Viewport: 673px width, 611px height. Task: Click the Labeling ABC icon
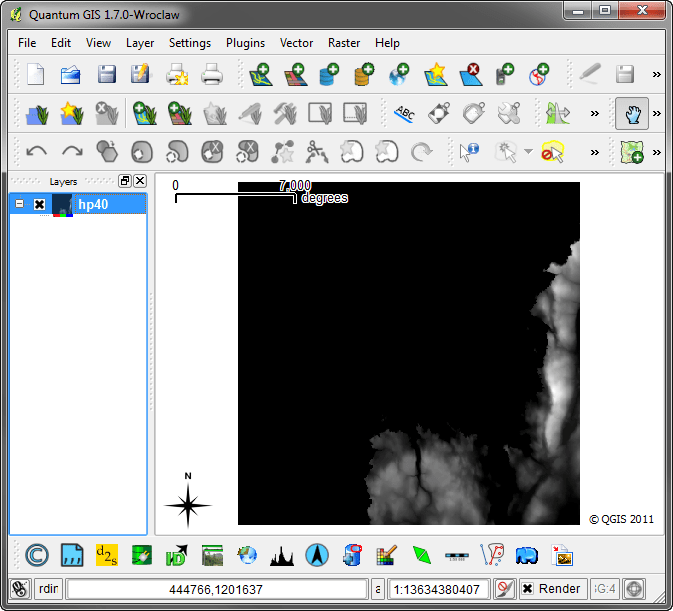coord(404,114)
